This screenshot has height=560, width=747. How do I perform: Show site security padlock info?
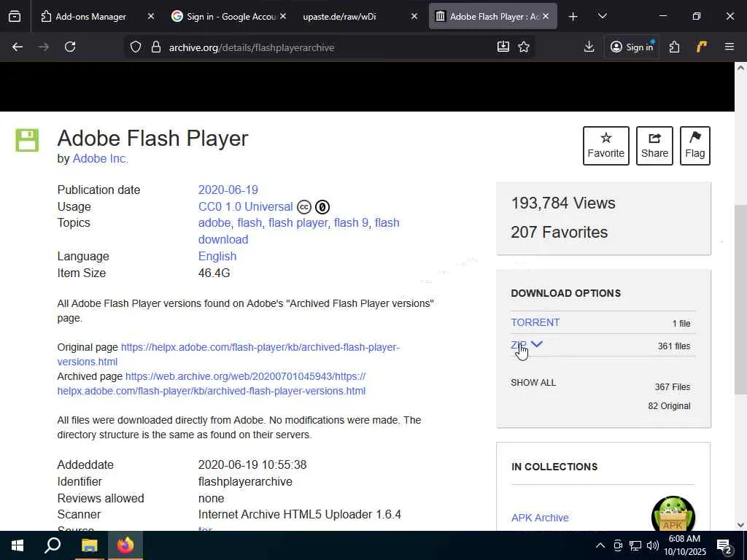point(156,47)
